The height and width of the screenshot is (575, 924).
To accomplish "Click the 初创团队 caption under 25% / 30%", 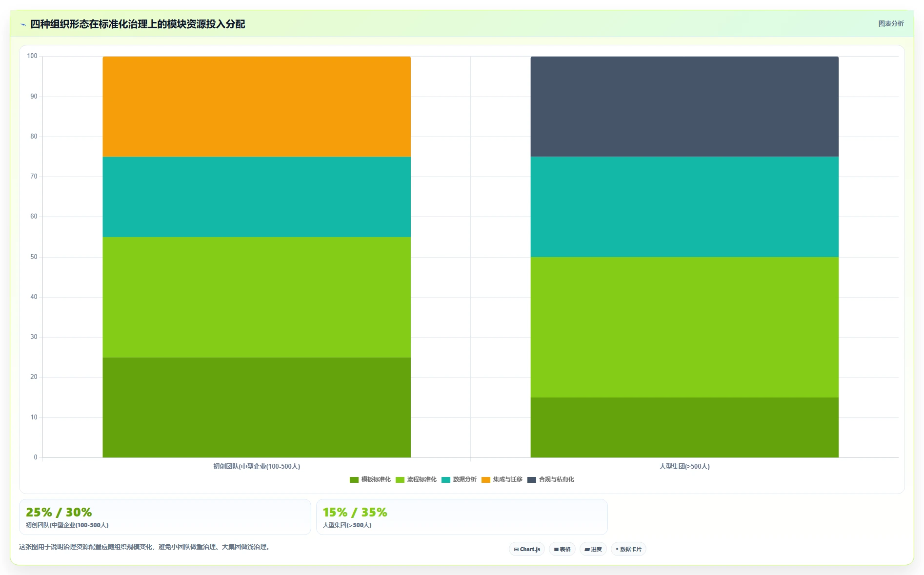I will (67, 525).
